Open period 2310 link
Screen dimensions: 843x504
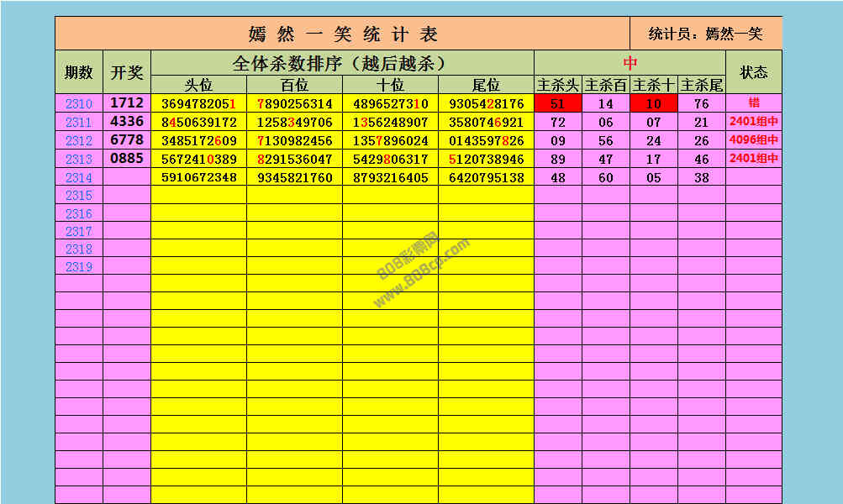[x=79, y=104]
